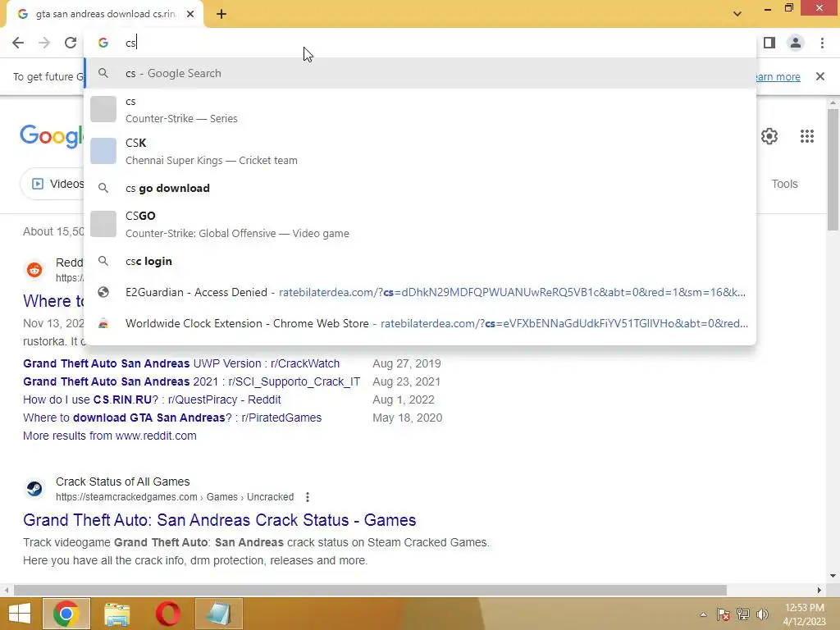This screenshot has width=840, height=630.
Task: Open the notepad-like taskbar app
Action: (x=218, y=614)
